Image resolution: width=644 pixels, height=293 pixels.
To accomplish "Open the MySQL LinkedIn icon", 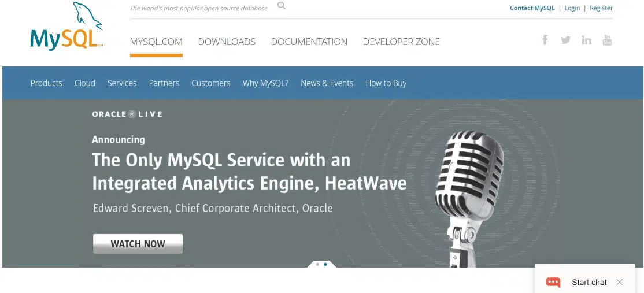I will pos(586,40).
